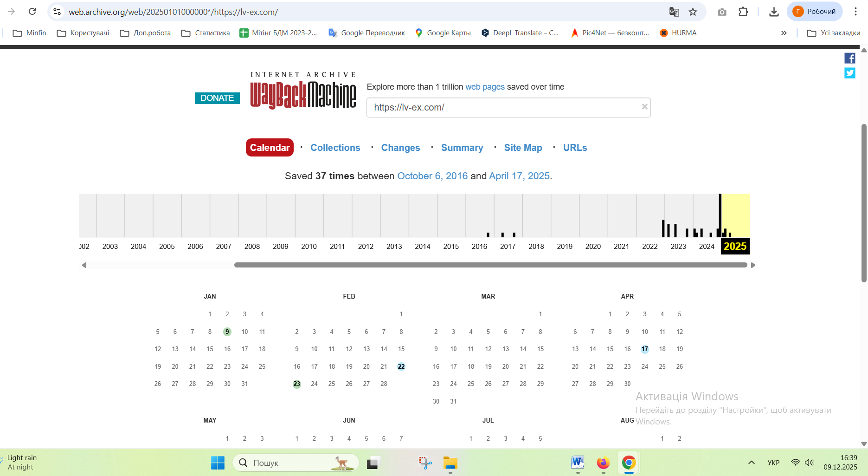Open the April 17, 2025 capture link
This screenshot has height=476, width=868.
point(519,176)
